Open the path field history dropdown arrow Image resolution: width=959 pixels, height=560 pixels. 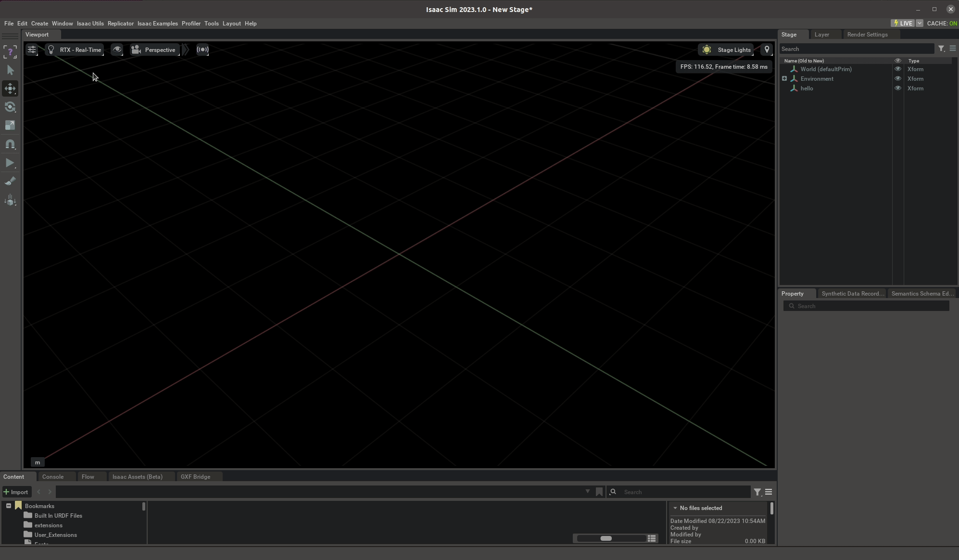click(587, 492)
